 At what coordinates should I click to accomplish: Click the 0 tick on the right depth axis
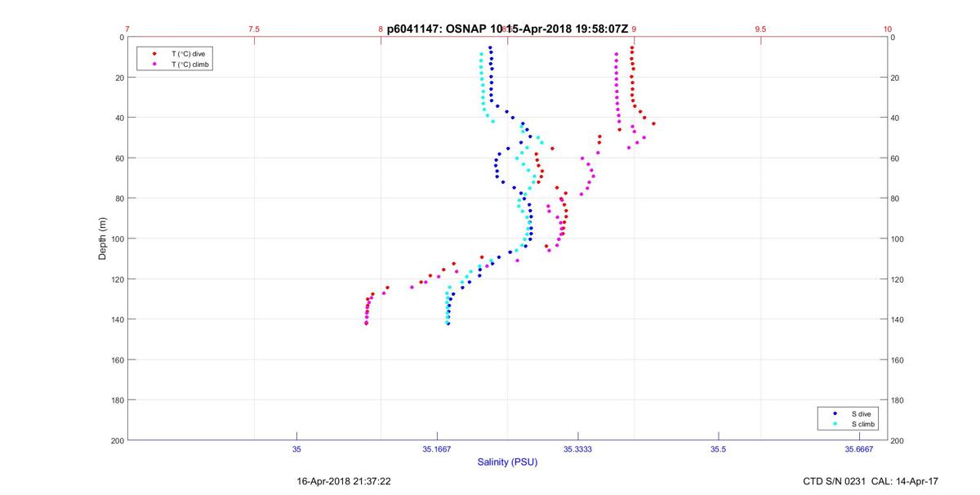click(x=893, y=38)
